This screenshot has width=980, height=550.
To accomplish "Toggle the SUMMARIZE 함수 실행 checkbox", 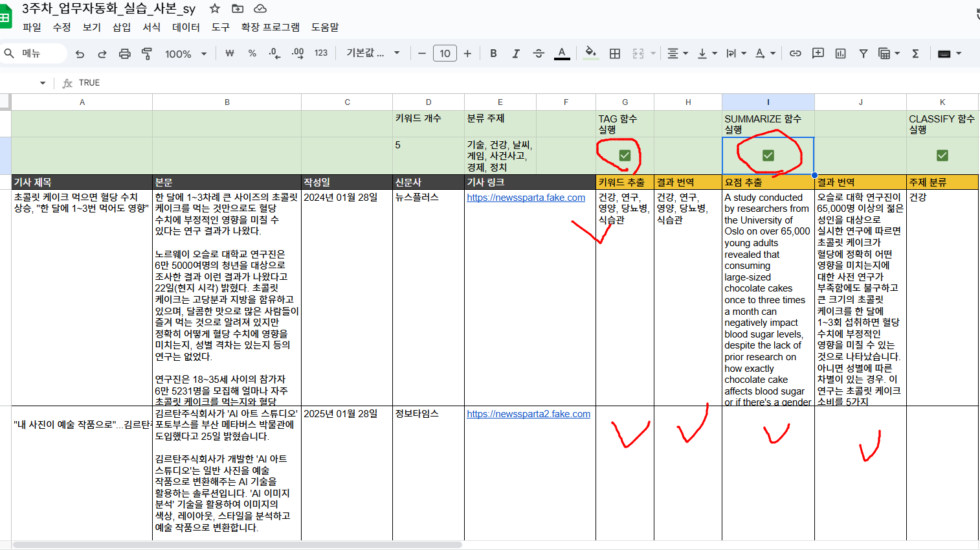I will (768, 155).
